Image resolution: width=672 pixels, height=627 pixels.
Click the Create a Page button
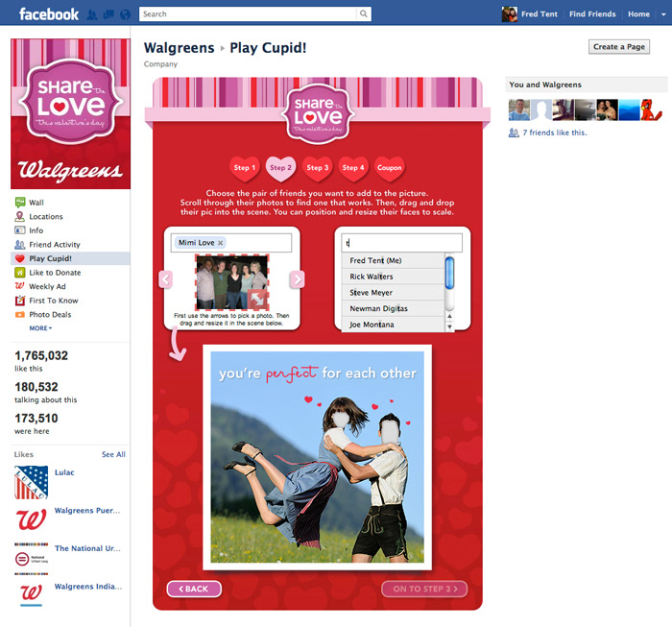pyautogui.click(x=619, y=47)
